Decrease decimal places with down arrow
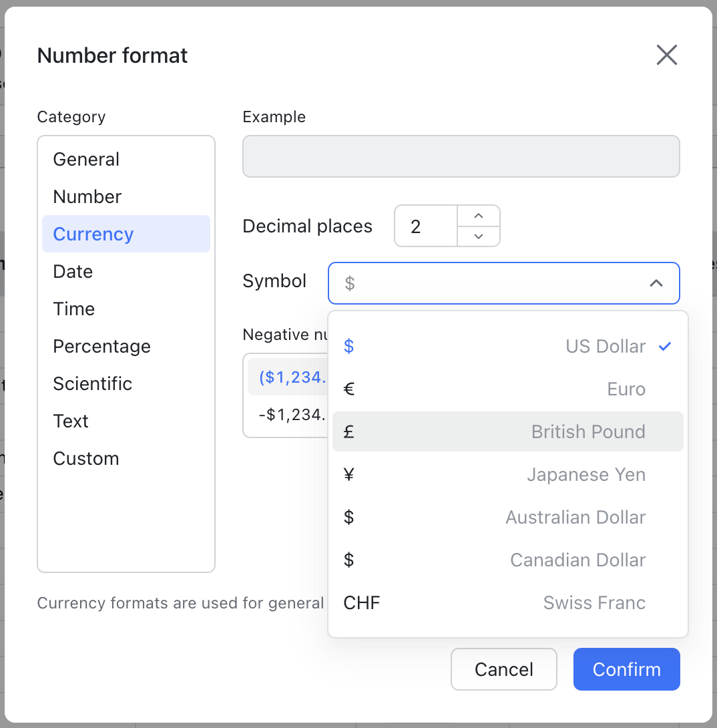Image resolution: width=717 pixels, height=728 pixels. tap(478, 236)
